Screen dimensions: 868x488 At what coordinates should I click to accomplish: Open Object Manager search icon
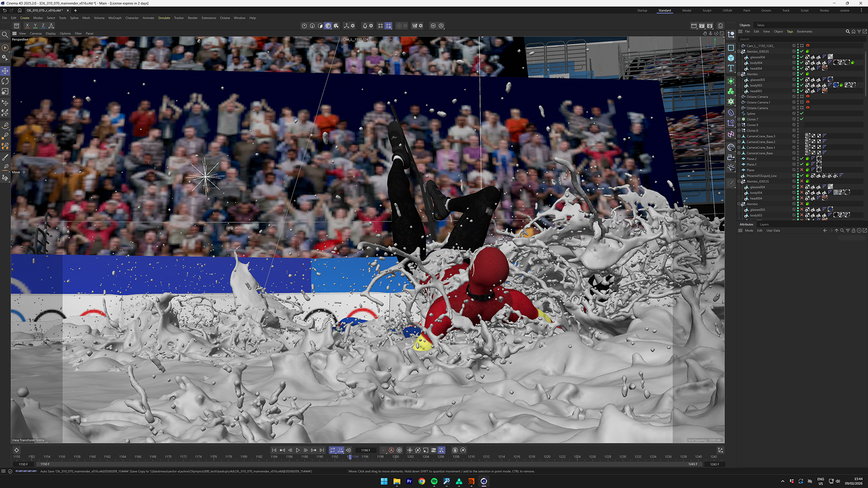(x=848, y=32)
